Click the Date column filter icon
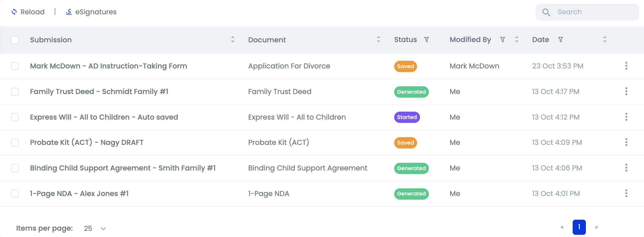Image resolution: width=644 pixels, height=237 pixels. (x=560, y=40)
